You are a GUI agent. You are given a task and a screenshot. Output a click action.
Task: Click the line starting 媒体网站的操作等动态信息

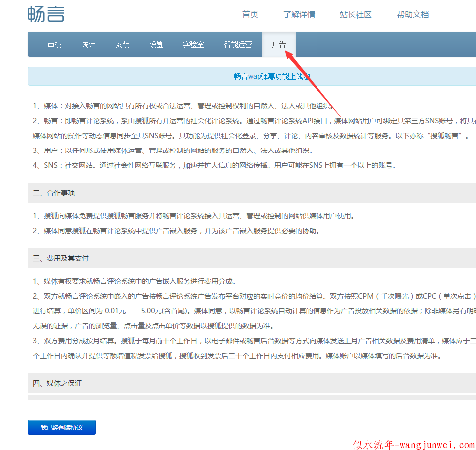click(251, 136)
